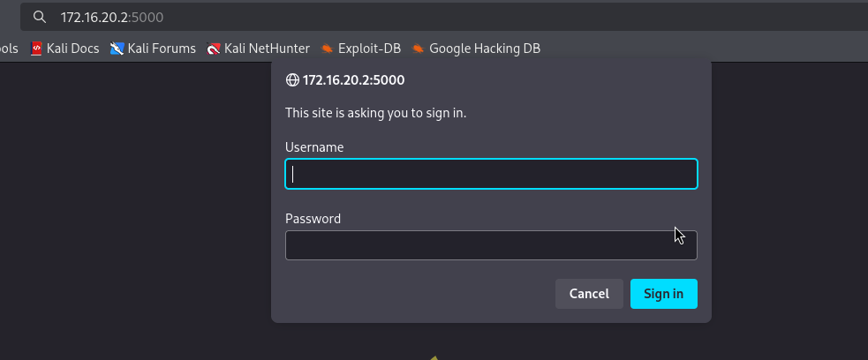The width and height of the screenshot is (868, 360).
Task: Click the Kali Forums bookmark icon
Action: (117, 49)
